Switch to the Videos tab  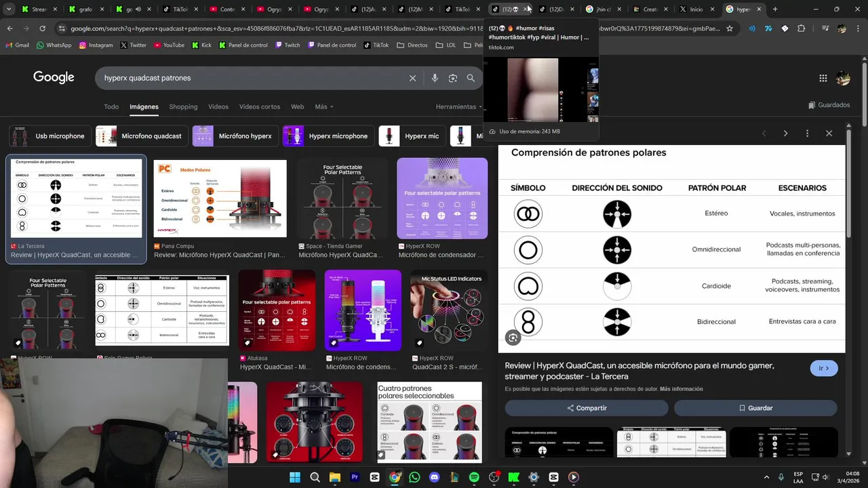(218, 106)
